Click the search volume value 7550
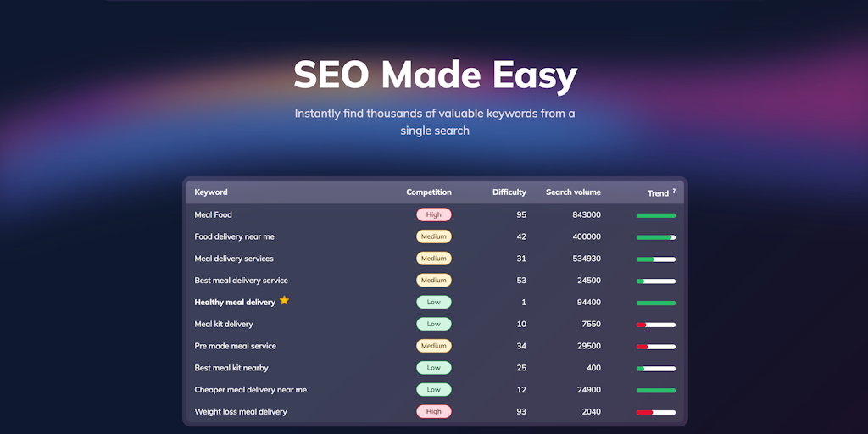The width and height of the screenshot is (868, 434). tap(591, 324)
